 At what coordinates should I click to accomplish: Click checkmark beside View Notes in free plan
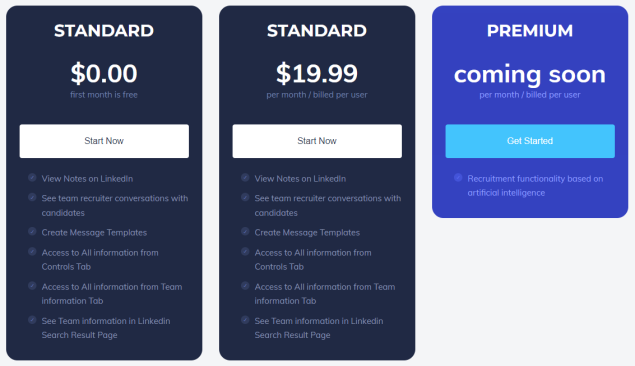coord(32,177)
